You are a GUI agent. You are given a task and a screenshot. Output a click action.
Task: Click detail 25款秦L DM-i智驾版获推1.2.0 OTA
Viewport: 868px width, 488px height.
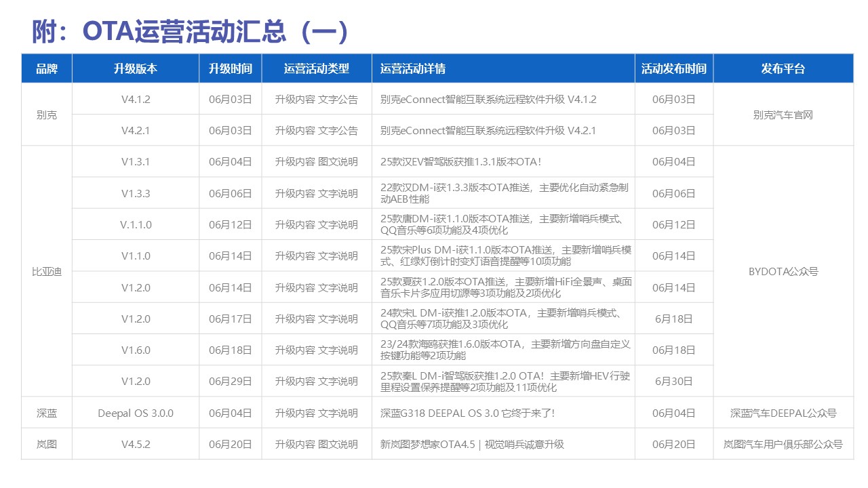[504, 381]
